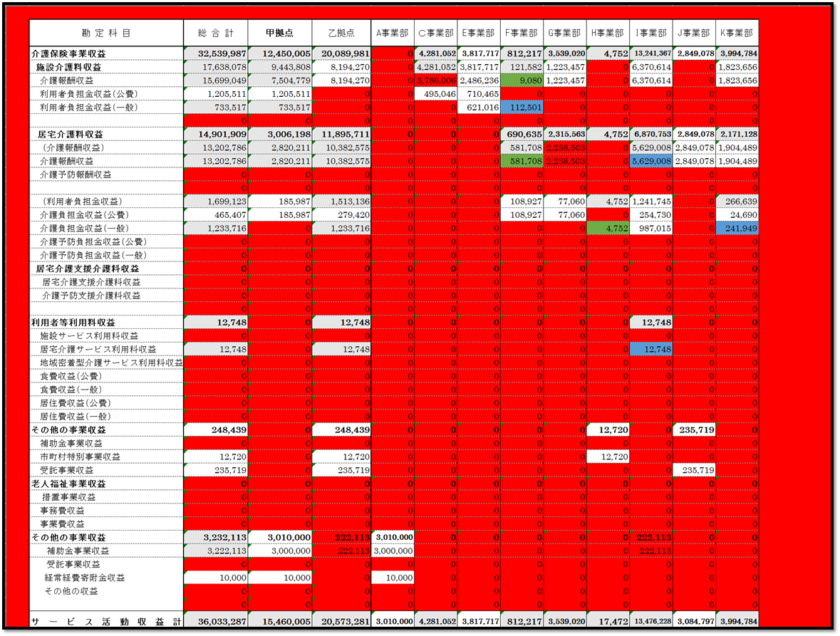Select the 介護負担金収益(公費) row label
840x636 pixels.
point(84,214)
